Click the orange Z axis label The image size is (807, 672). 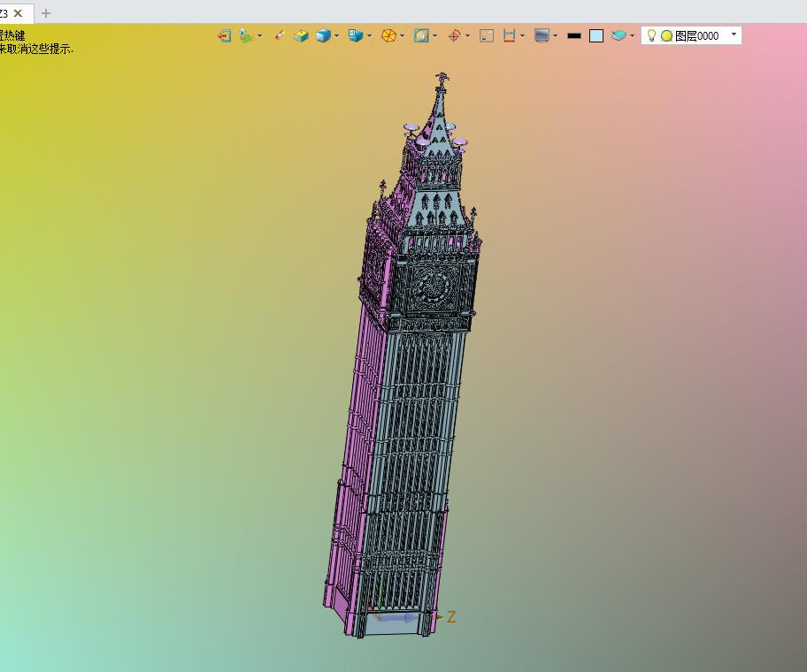coord(451,616)
